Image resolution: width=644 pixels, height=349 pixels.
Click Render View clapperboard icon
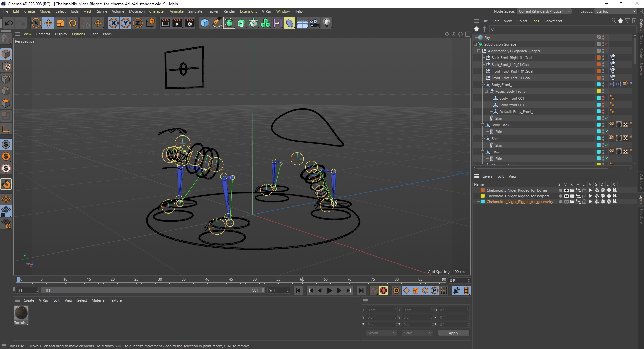(x=165, y=23)
